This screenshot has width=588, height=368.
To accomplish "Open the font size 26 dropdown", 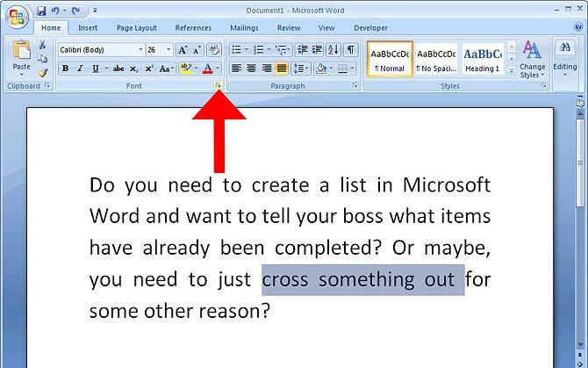I will [x=169, y=49].
